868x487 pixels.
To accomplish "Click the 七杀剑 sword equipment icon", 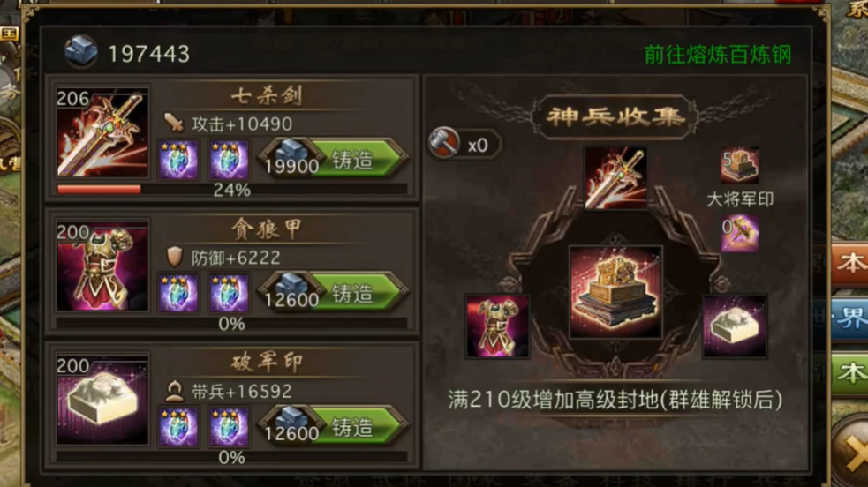I will 102,132.
